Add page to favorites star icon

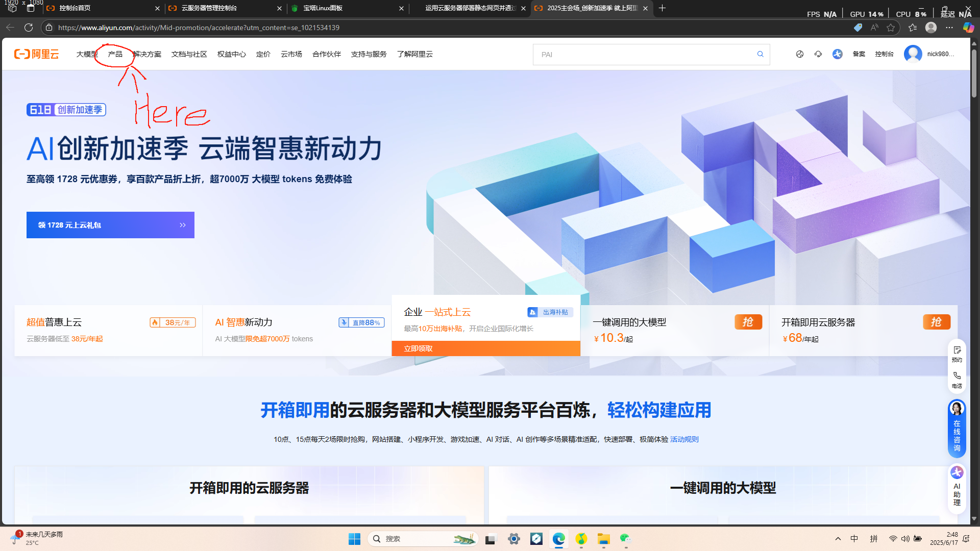click(891, 28)
